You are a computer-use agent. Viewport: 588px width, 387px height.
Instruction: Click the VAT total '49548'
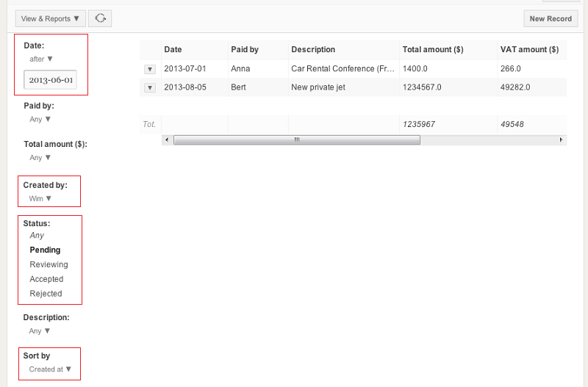tap(512, 124)
